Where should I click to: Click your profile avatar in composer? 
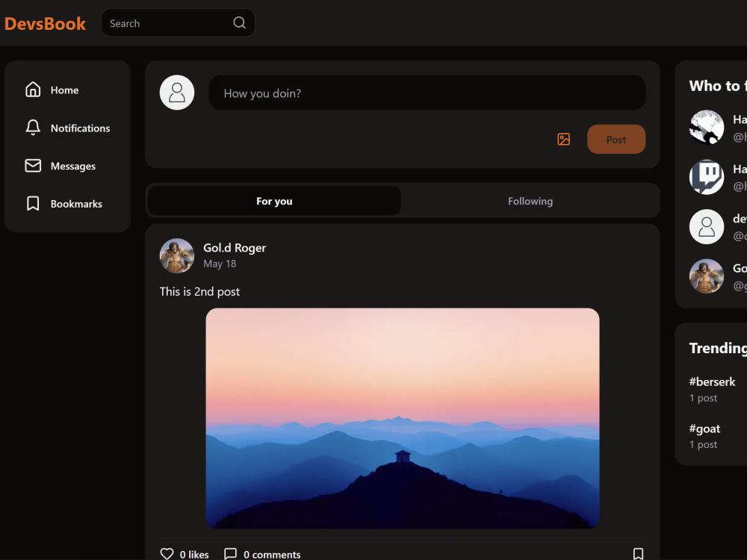tap(177, 93)
